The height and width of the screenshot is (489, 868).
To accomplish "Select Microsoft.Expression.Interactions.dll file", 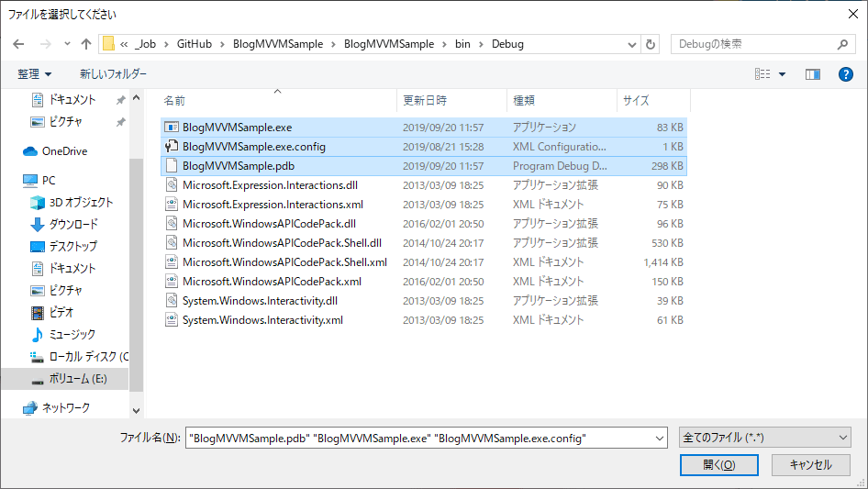I will click(x=270, y=185).
